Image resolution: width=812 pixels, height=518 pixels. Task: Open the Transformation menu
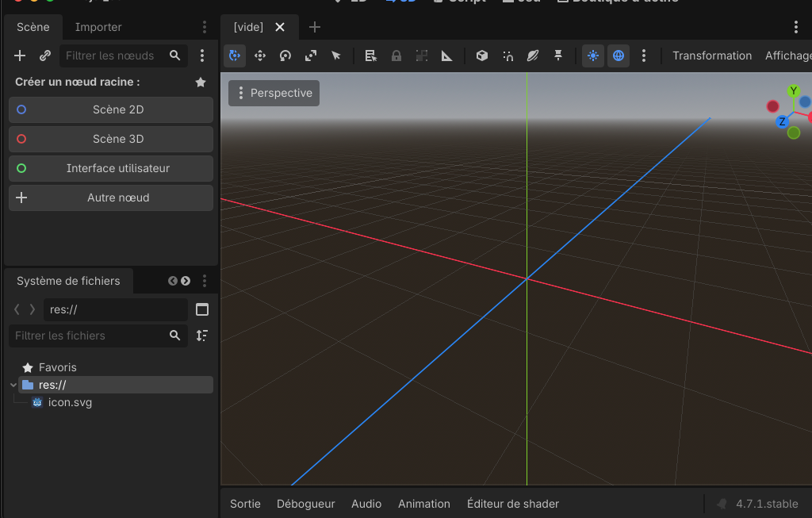click(712, 56)
